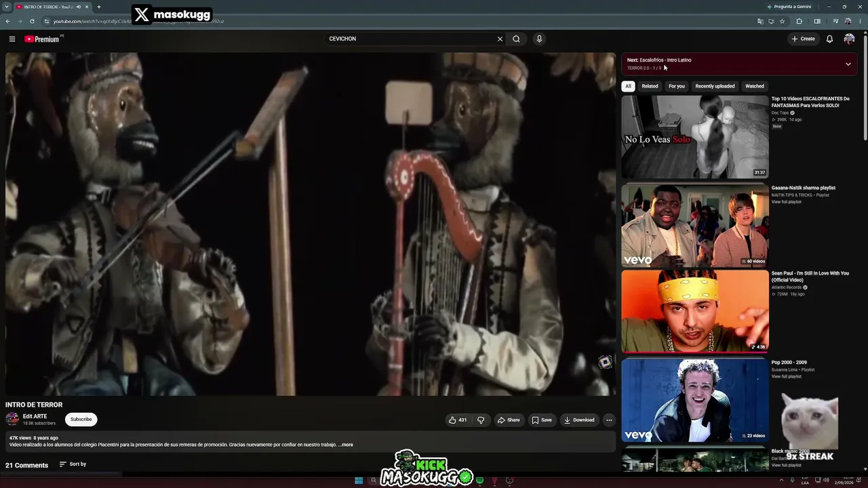The image size is (868, 488).
Task: Toggle the browser side panel
Action: tap(817, 21)
